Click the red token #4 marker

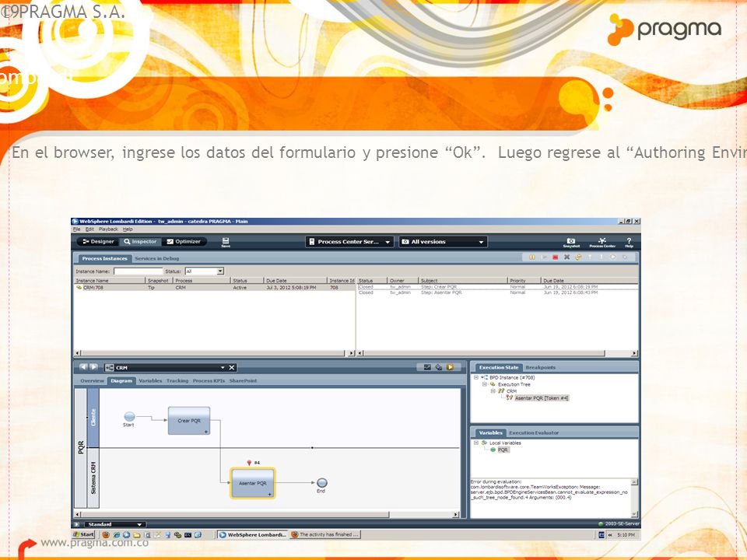[x=249, y=462]
